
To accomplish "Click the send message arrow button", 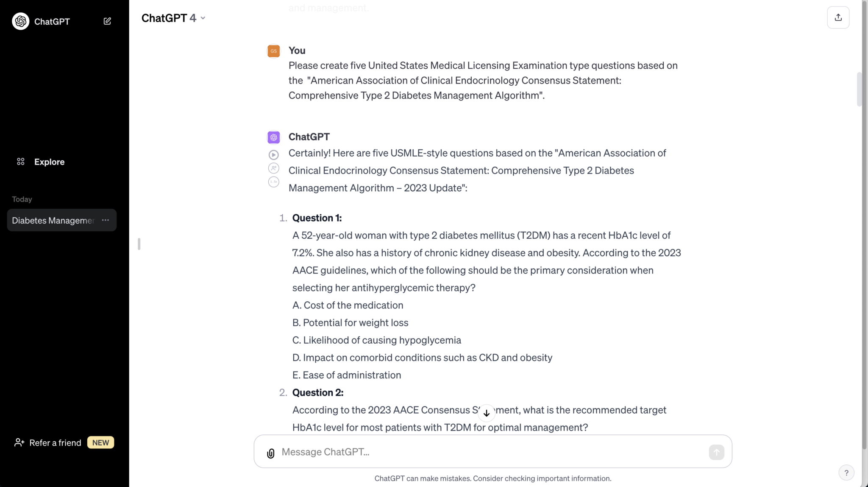I will [716, 452].
